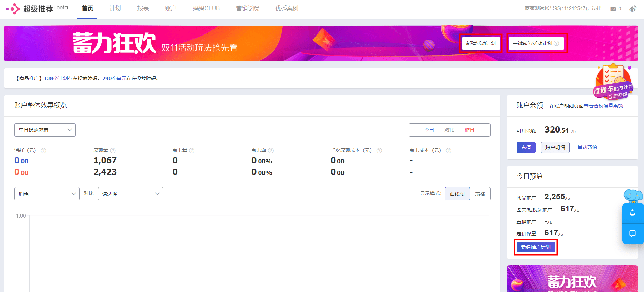
Task: Click help icon next to 点击量
Action: coord(192,151)
